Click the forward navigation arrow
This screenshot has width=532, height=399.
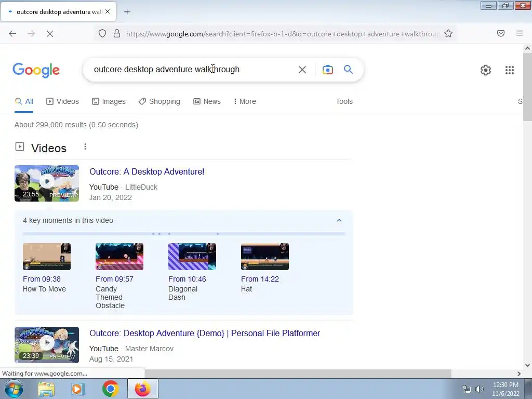[31, 34]
